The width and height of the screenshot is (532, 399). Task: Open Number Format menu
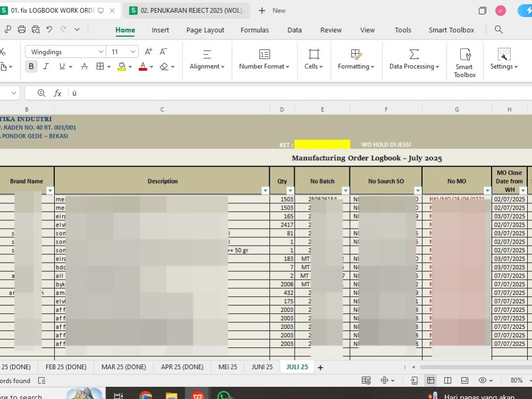point(264,60)
